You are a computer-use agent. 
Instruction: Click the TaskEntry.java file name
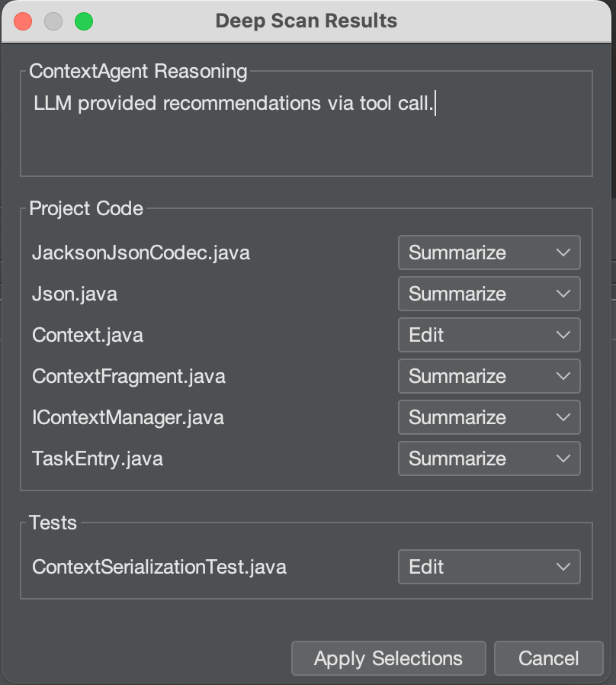(98, 458)
